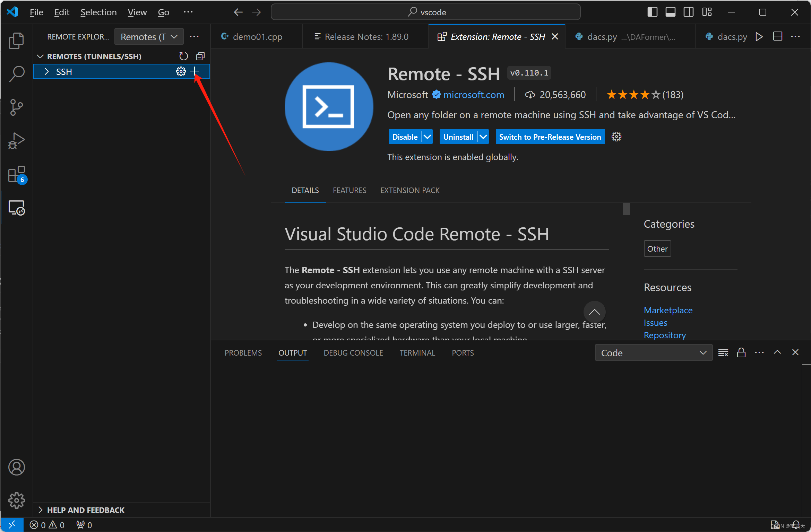
Task: Open notifications bell in status bar
Action: click(796, 525)
